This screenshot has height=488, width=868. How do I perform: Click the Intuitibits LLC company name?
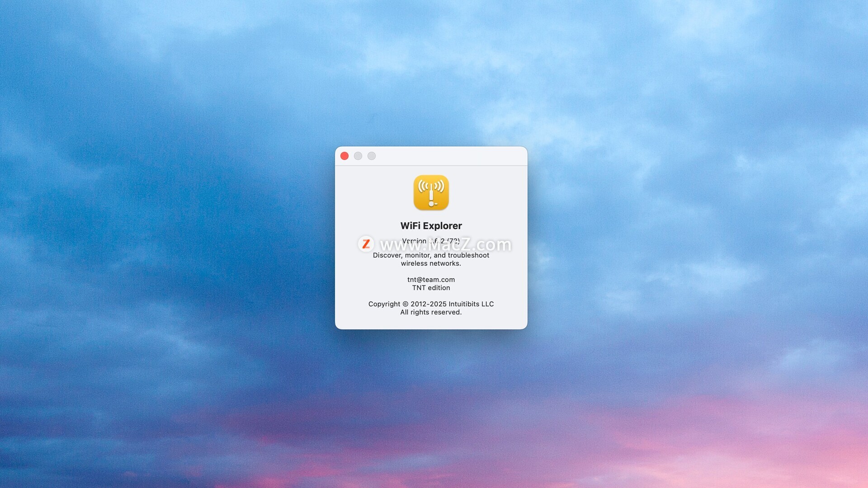click(471, 304)
